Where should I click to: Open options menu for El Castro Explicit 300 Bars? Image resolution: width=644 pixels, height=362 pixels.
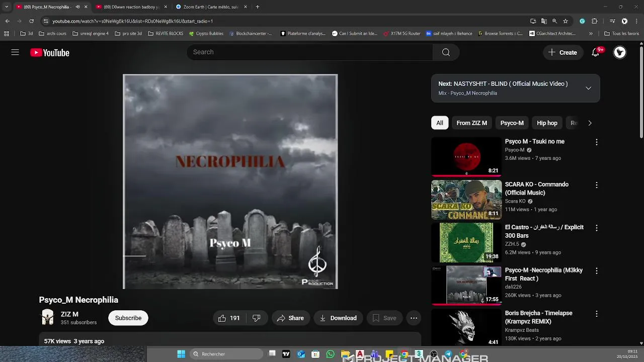597,228
